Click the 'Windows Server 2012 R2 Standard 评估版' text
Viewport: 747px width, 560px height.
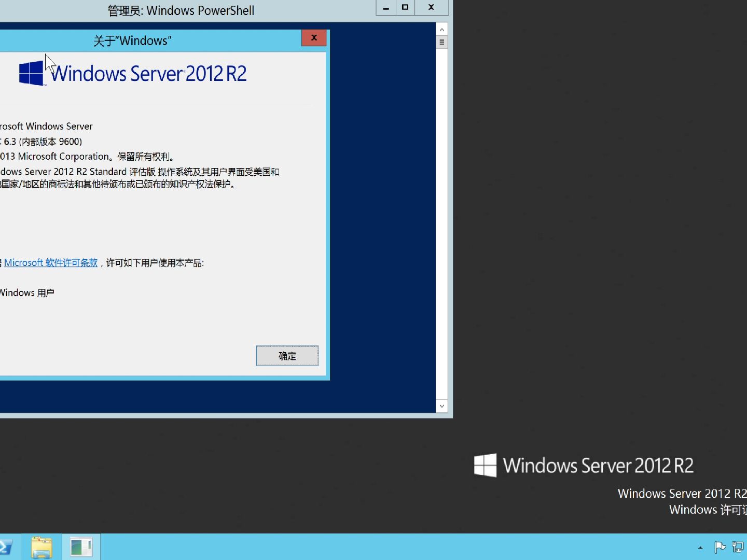point(78,172)
